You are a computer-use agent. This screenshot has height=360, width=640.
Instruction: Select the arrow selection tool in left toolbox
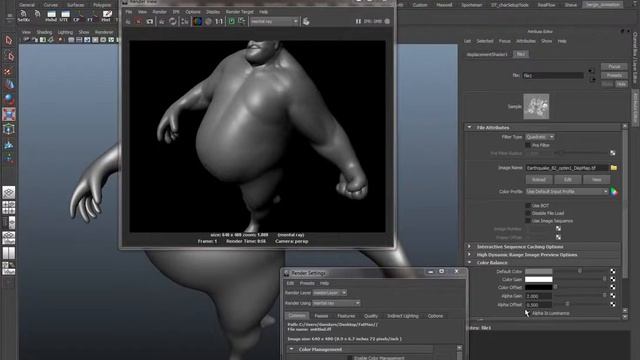(x=9, y=40)
